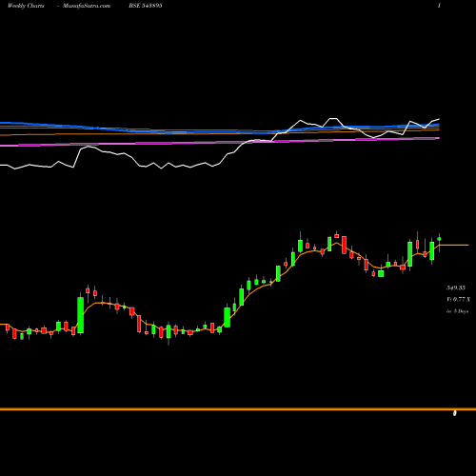Click the tallest green candle on the left
This screenshot has height=476, width=476.
[x=81, y=315]
